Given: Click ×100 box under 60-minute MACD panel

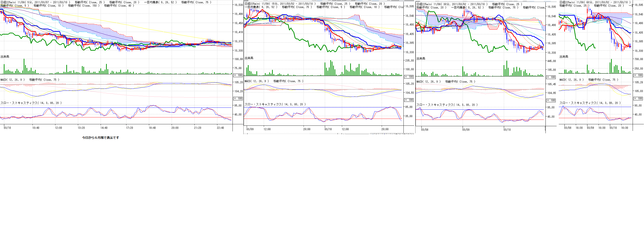Looking at the screenshot, I should (638, 98).
